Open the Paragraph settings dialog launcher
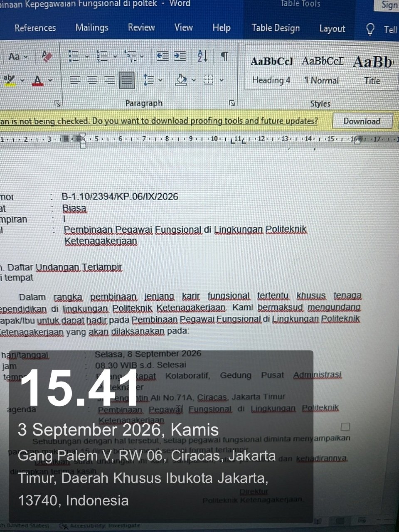Viewport: 399px width, 532px height. click(232, 103)
